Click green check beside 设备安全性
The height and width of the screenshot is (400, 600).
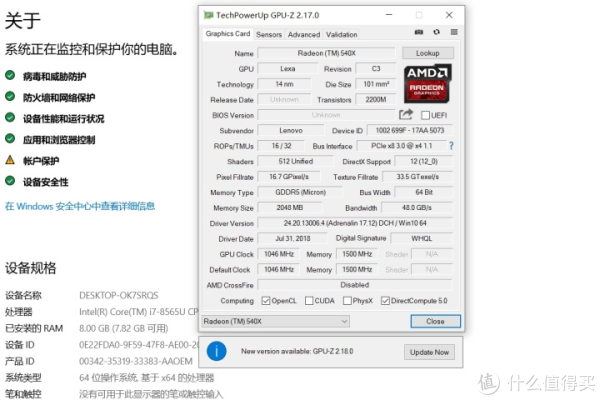(10, 181)
